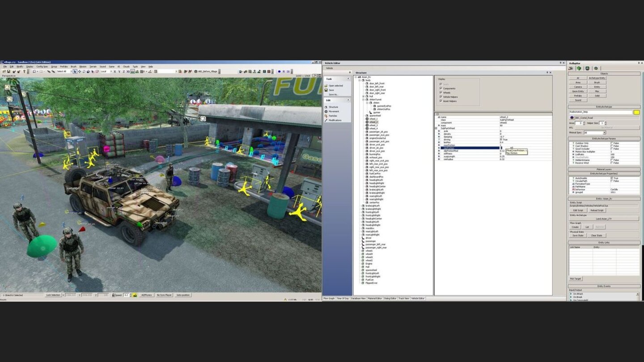Click the camera icon in status bar
The image size is (644, 362).
click(x=135, y=295)
